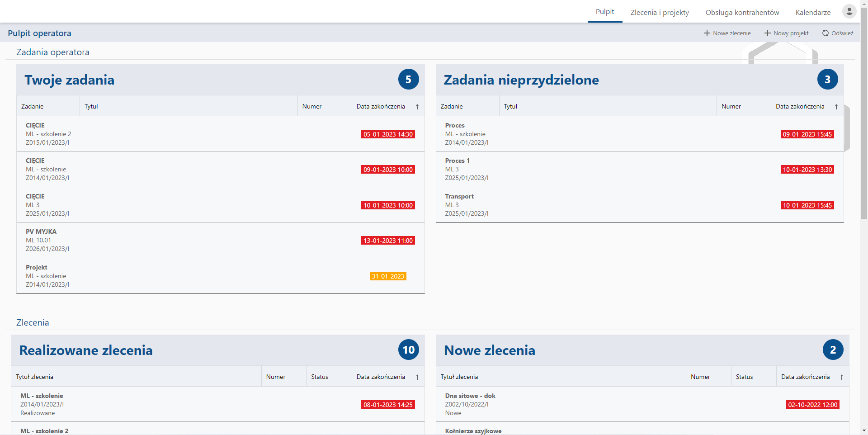The height and width of the screenshot is (435, 868).
Task: Sort Twoje zadania by Data zakończenia arrow
Action: point(417,107)
